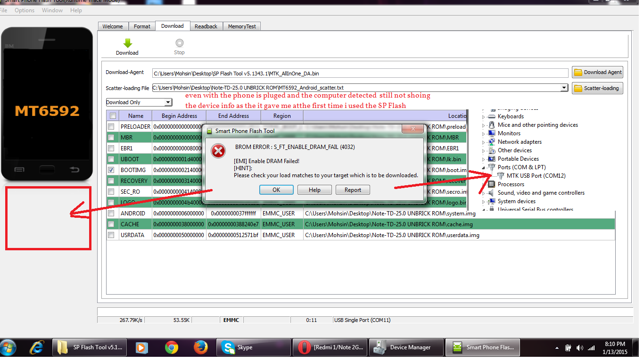Click the Download Agent button

pyautogui.click(x=598, y=72)
